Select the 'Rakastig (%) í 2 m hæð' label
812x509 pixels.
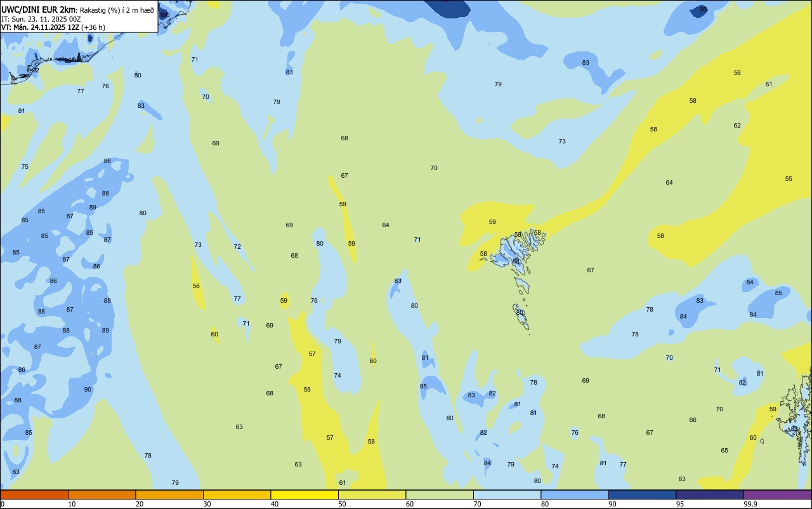117,10
